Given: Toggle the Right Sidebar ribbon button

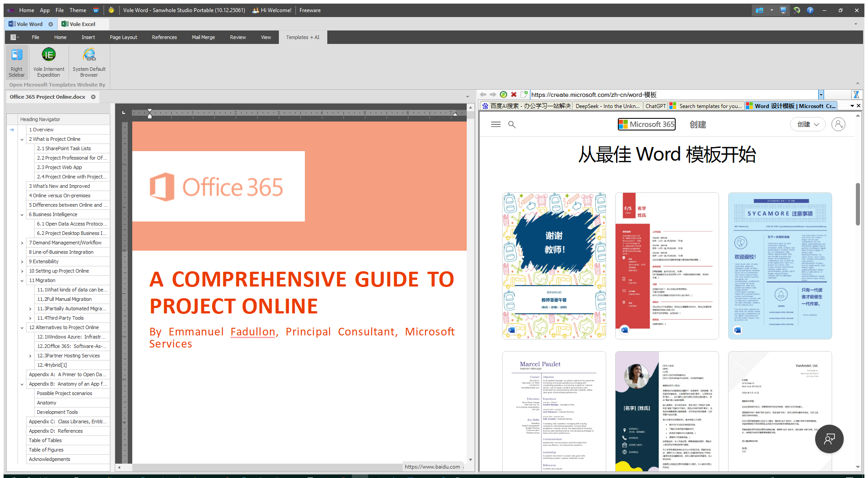Looking at the screenshot, I should pos(17,62).
